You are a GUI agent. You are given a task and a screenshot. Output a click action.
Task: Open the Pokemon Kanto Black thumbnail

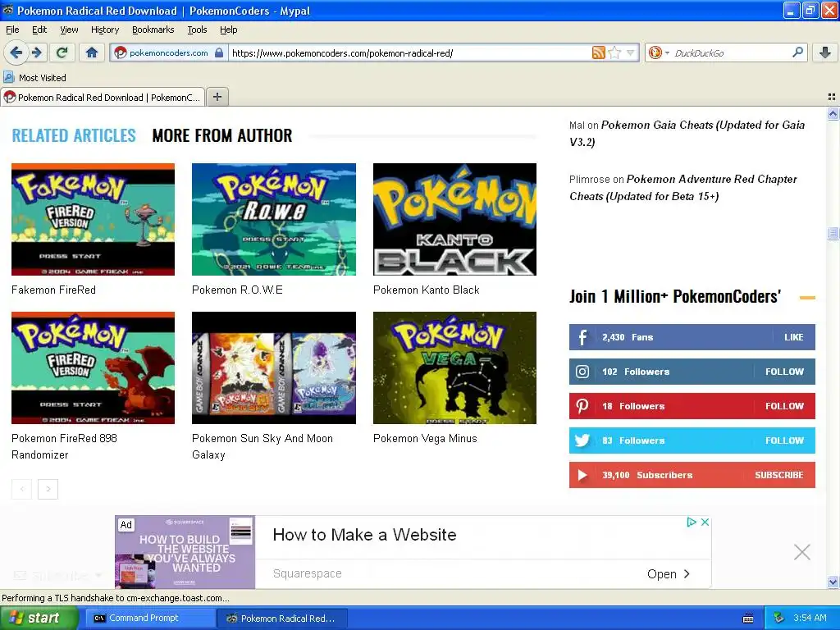454,219
